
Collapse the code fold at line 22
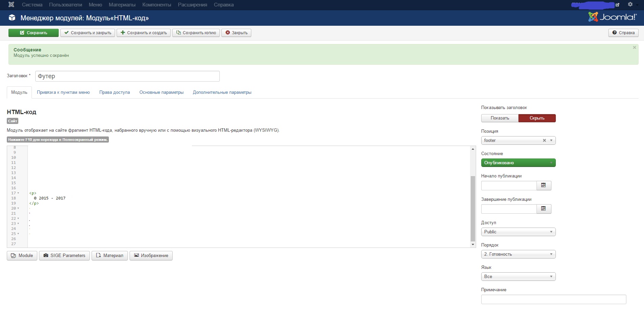click(18, 218)
